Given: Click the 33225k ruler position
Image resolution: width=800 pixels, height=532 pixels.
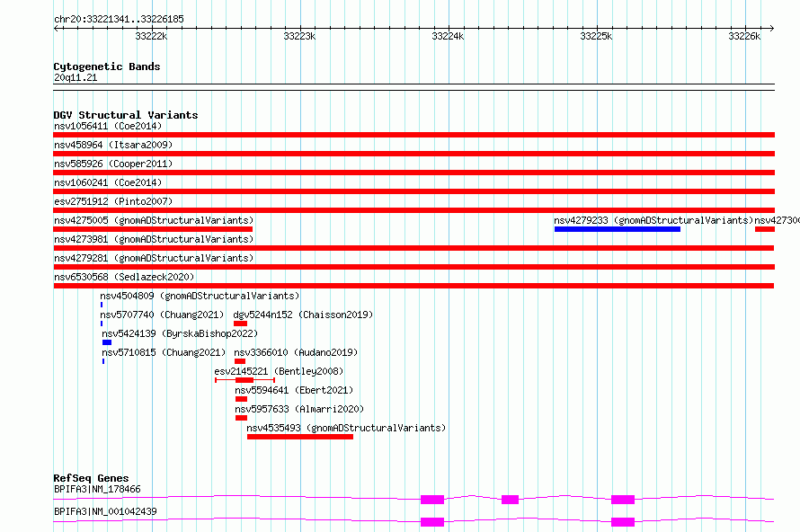Looking at the screenshot, I should (597, 36).
